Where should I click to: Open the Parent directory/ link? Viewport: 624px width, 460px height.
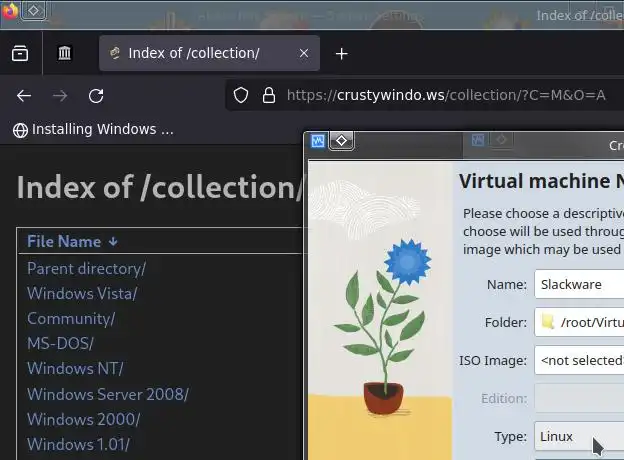click(86, 269)
